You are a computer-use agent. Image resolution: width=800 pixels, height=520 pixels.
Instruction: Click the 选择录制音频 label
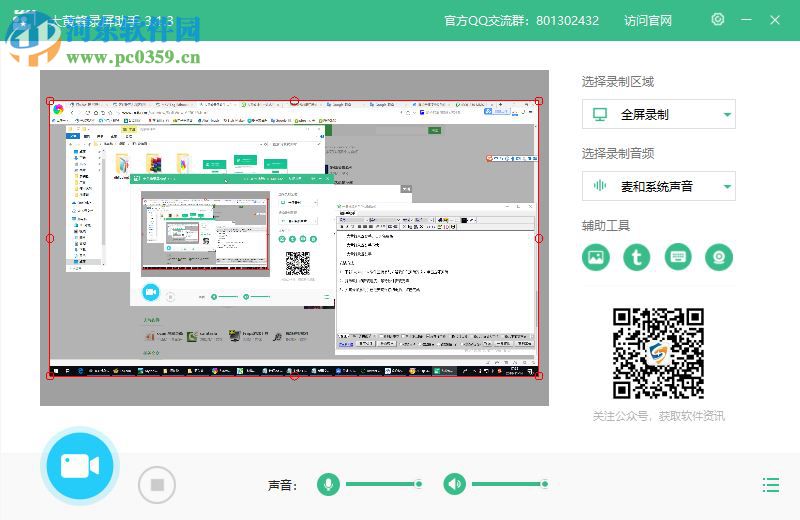[x=618, y=154]
